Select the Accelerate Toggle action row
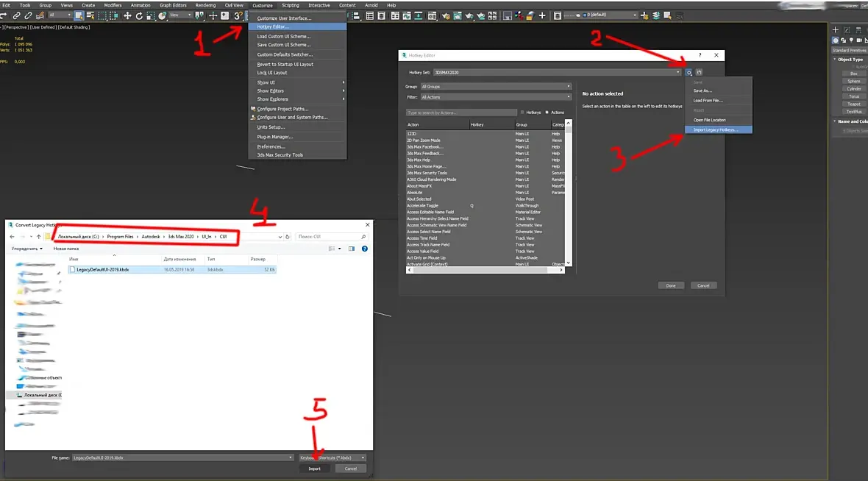 [x=485, y=206]
